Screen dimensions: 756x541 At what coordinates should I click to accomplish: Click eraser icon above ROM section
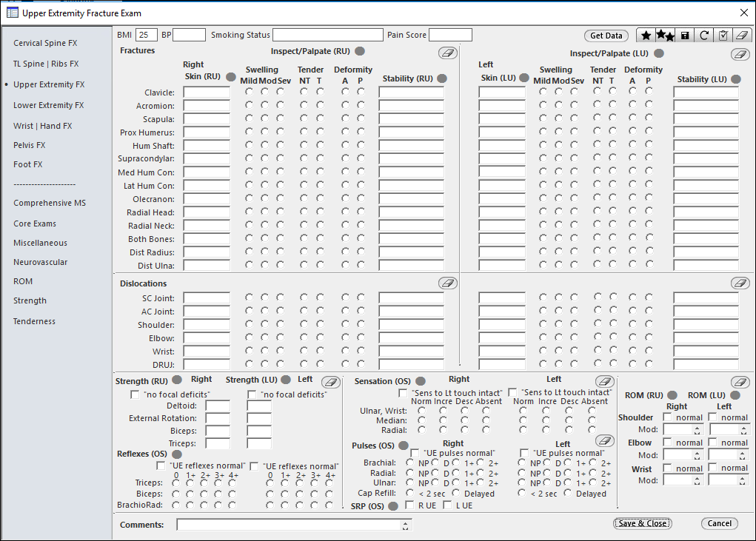tap(740, 383)
